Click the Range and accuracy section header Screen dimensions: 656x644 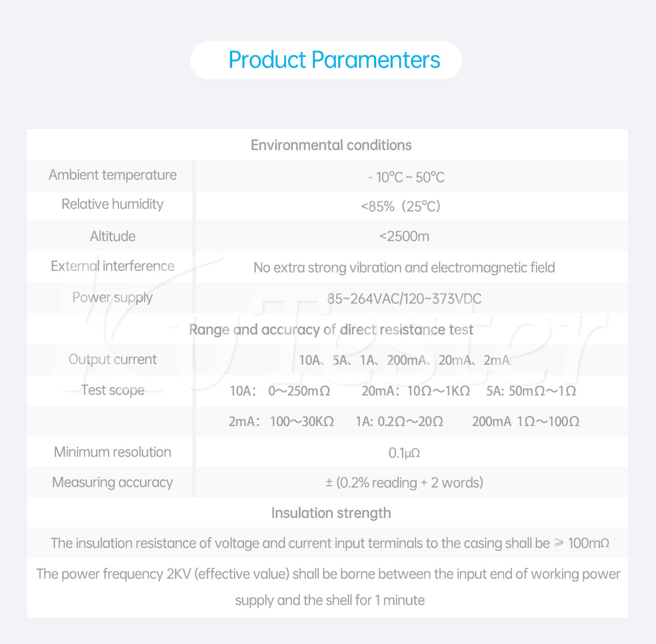331,329
